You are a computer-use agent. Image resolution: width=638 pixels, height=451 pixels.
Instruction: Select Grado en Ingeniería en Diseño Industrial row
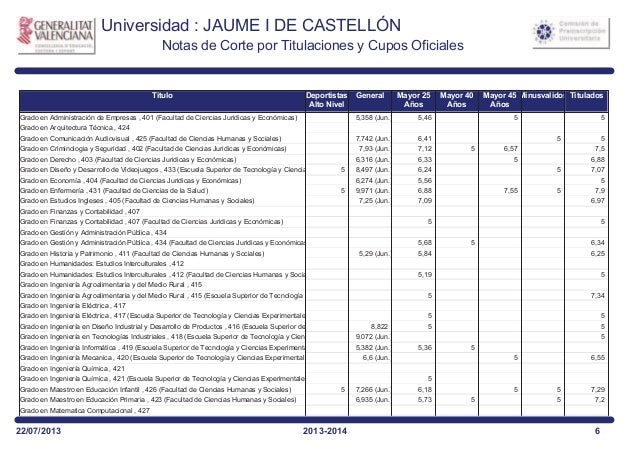[314, 326]
